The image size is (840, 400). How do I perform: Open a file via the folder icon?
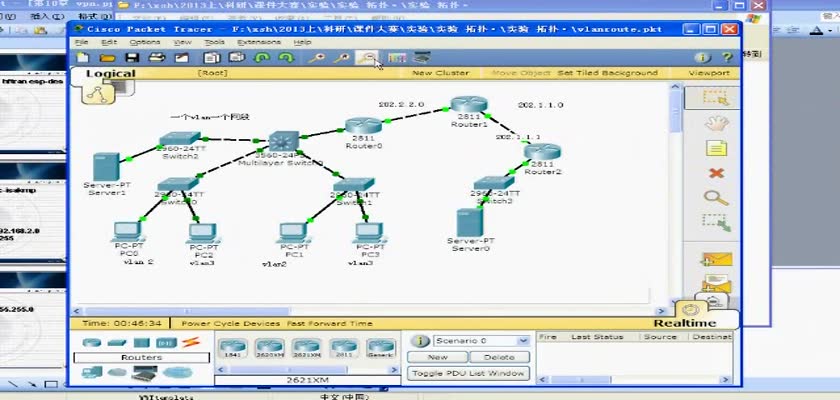(x=108, y=57)
